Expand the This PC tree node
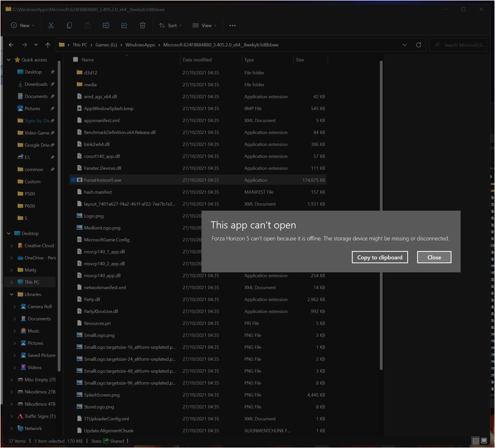495x448 pixels. 12,282
